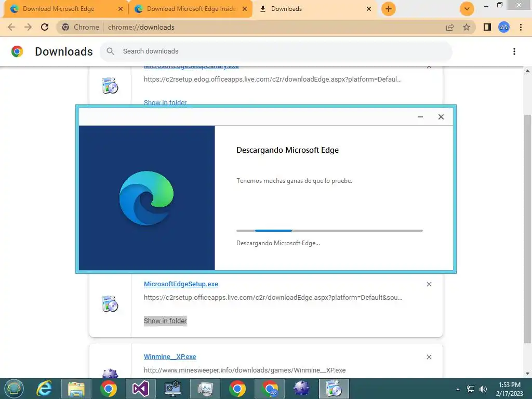Open the performance monitor taskbar icon

(205, 389)
